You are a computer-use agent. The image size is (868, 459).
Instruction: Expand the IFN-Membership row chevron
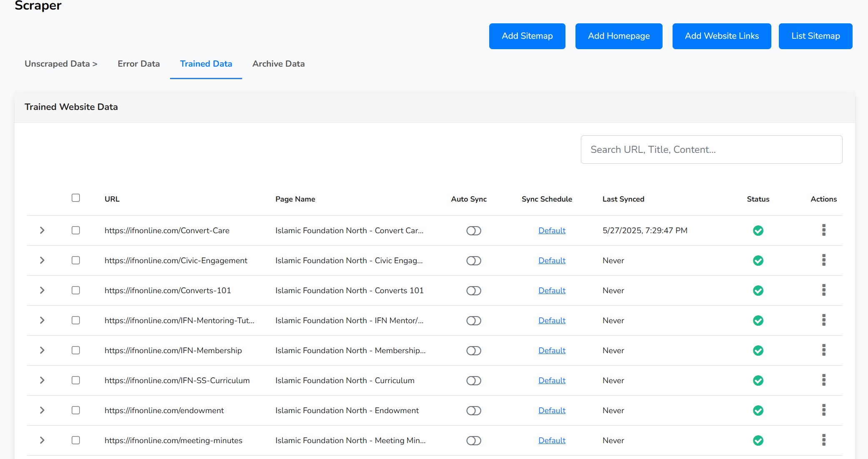point(42,350)
